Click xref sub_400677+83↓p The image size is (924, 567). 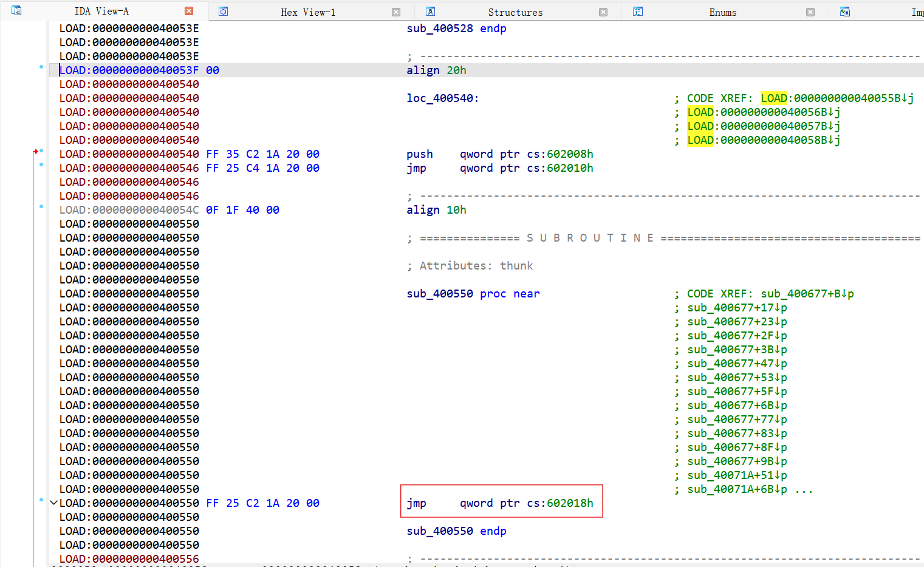click(737, 433)
